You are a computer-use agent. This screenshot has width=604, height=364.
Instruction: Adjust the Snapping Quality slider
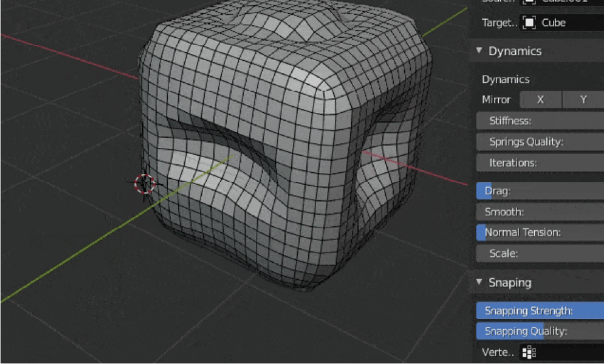tap(540, 331)
